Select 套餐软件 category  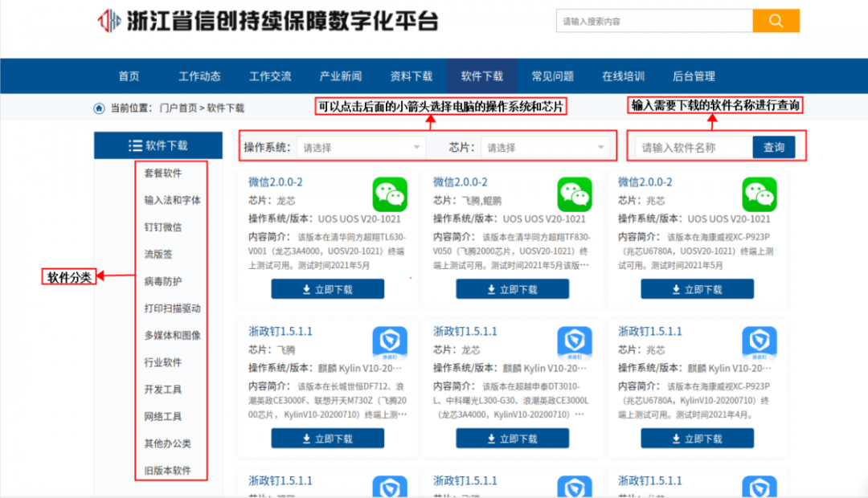pyautogui.click(x=162, y=173)
